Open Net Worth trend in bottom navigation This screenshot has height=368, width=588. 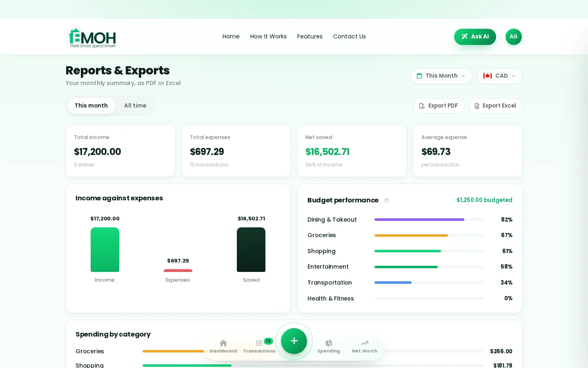click(365, 346)
